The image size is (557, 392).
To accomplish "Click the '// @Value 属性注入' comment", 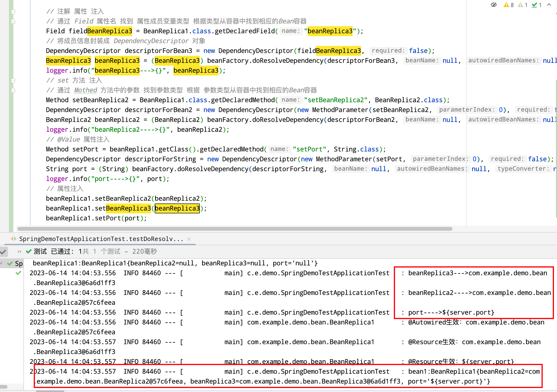I will [x=78, y=139].
